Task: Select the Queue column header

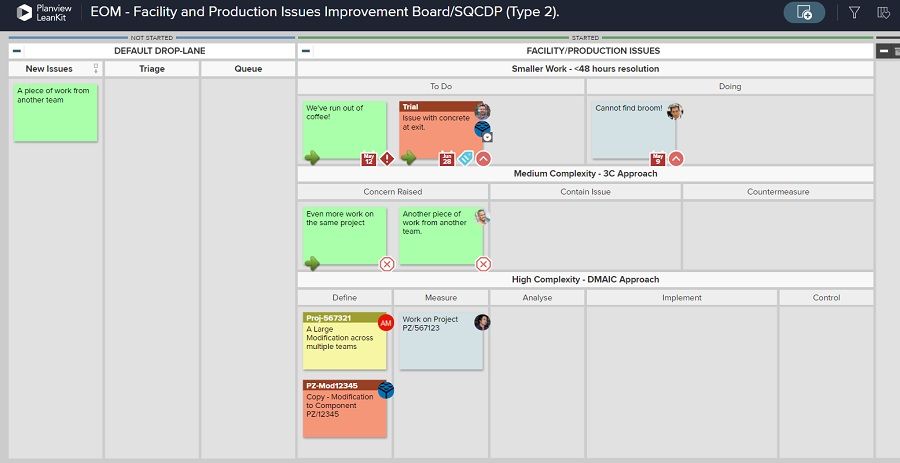Action: [248, 69]
